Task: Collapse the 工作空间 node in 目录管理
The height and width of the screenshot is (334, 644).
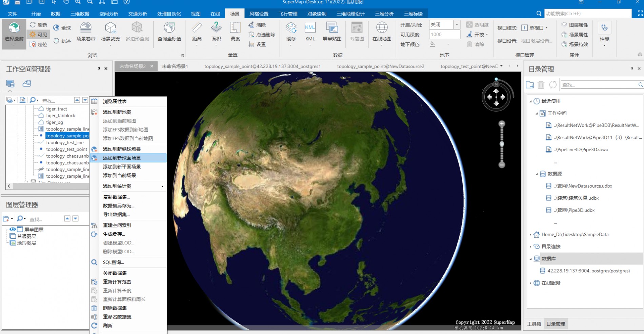Action: (x=537, y=113)
